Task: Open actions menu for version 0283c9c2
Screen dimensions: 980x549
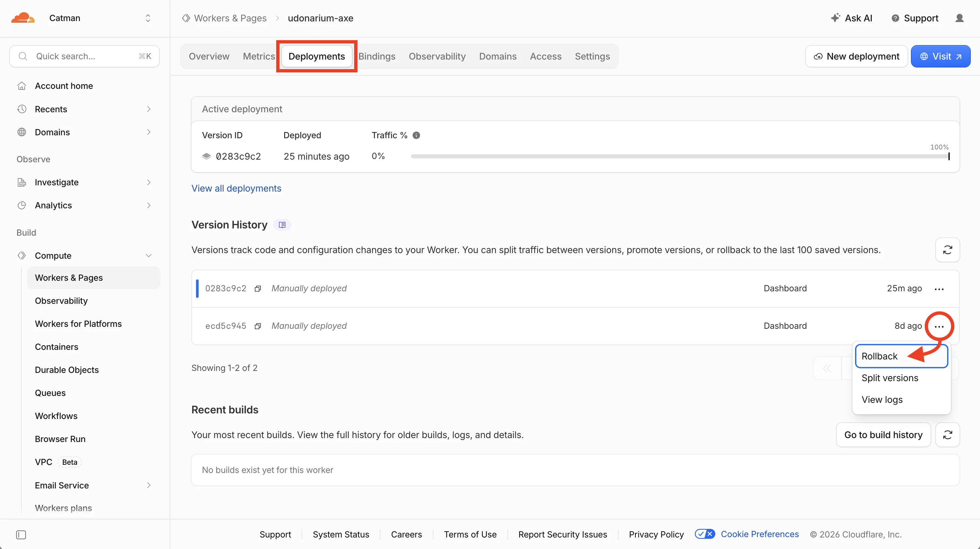Action: click(x=939, y=289)
